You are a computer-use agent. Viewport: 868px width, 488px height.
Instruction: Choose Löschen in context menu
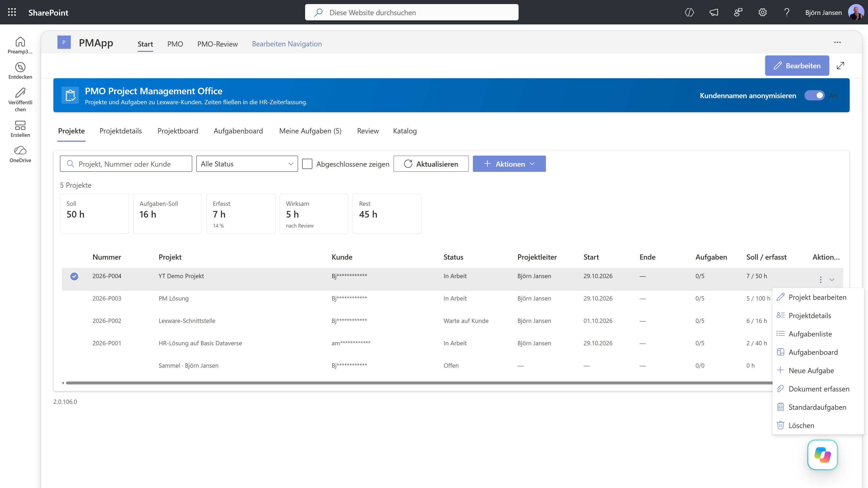(818, 425)
